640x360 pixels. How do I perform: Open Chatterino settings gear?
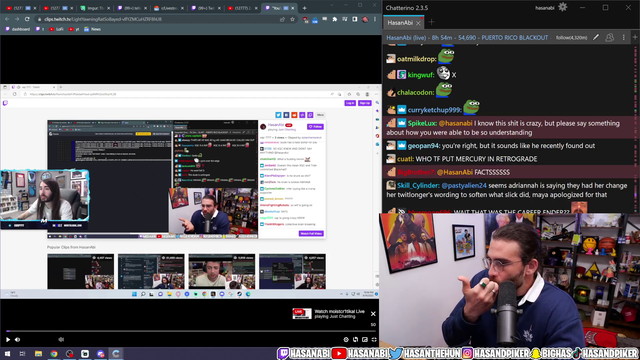point(562,7)
